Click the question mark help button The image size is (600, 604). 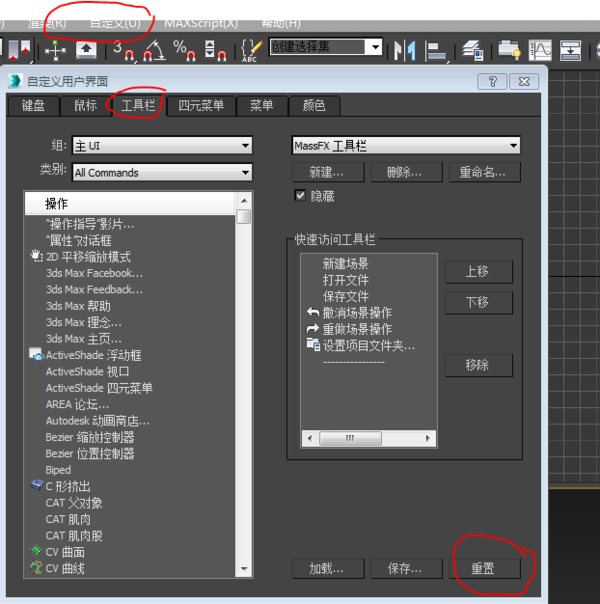(x=492, y=82)
